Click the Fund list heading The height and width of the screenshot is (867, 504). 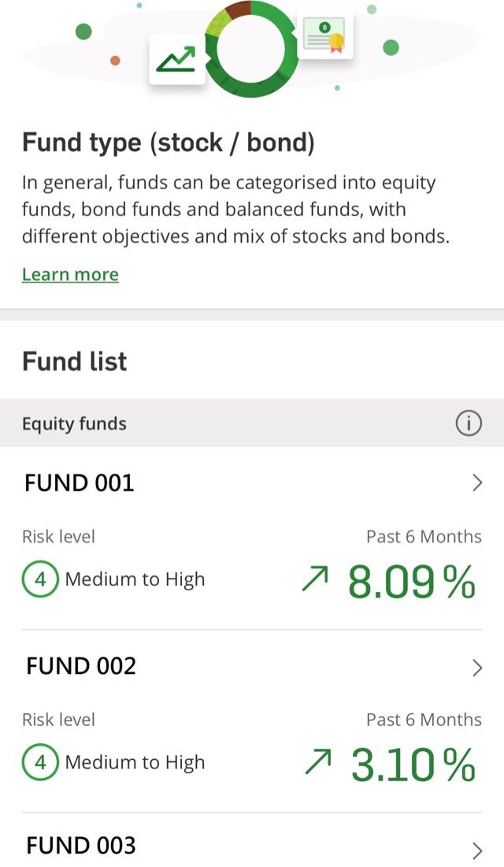[x=74, y=361]
